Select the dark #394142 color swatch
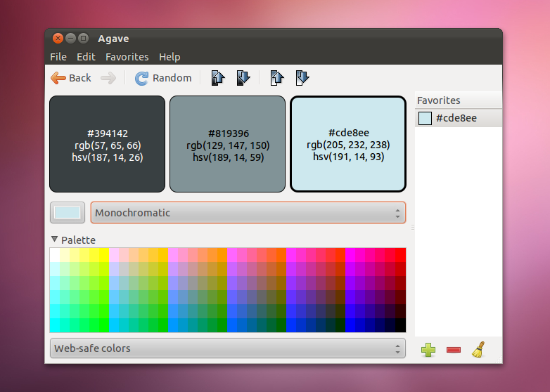This screenshot has height=392, width=550. click(108, 144)
